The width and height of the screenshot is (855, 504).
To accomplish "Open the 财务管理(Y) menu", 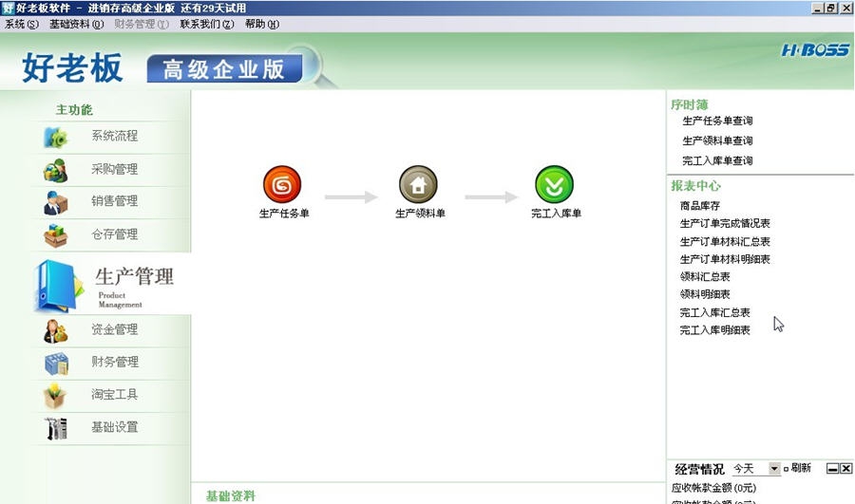I will coord(142,24).
